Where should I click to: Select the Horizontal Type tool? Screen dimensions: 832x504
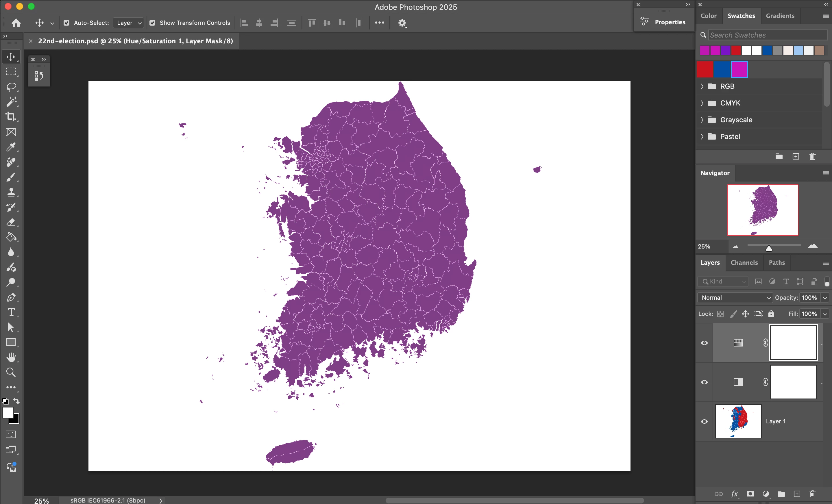pos(11,312)
